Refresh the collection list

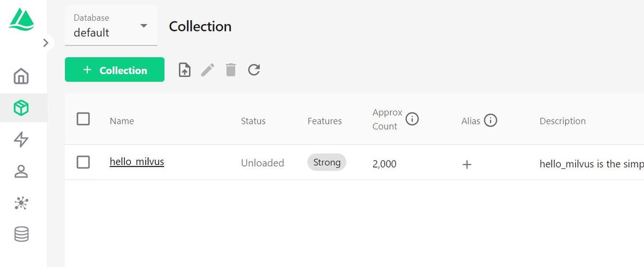click(x=254, y=70)
